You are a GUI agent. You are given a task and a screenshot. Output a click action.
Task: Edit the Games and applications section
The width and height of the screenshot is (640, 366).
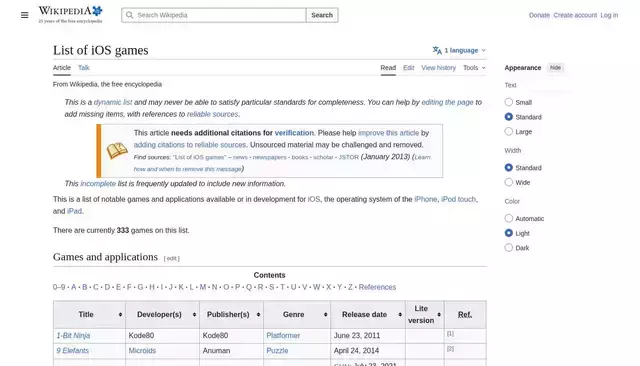(171, 258)
